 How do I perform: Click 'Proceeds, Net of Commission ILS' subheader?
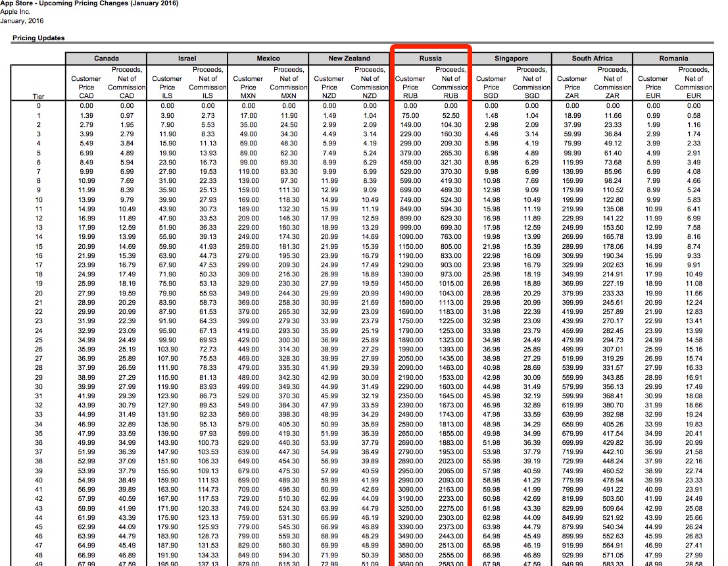point(208,83)
